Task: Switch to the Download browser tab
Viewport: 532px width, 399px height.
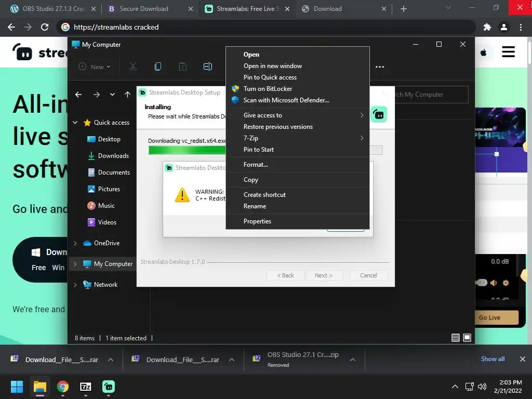Action: coord(343,9)
